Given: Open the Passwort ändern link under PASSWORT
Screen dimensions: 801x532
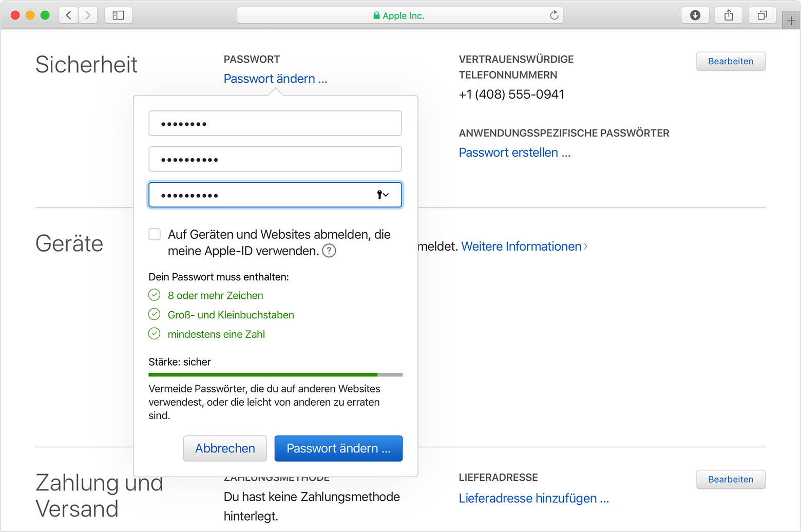Looking at the screenshot, I should (x=275, y=79).
